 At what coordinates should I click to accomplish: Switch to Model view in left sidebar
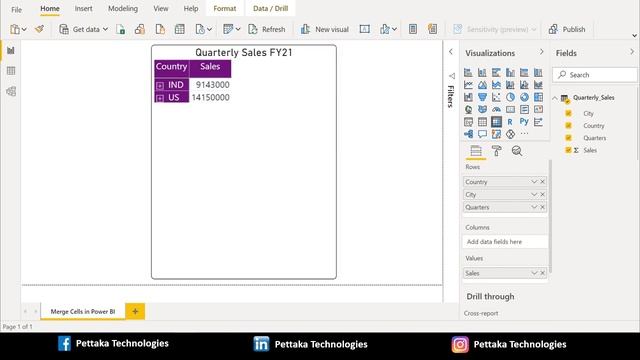11,91
